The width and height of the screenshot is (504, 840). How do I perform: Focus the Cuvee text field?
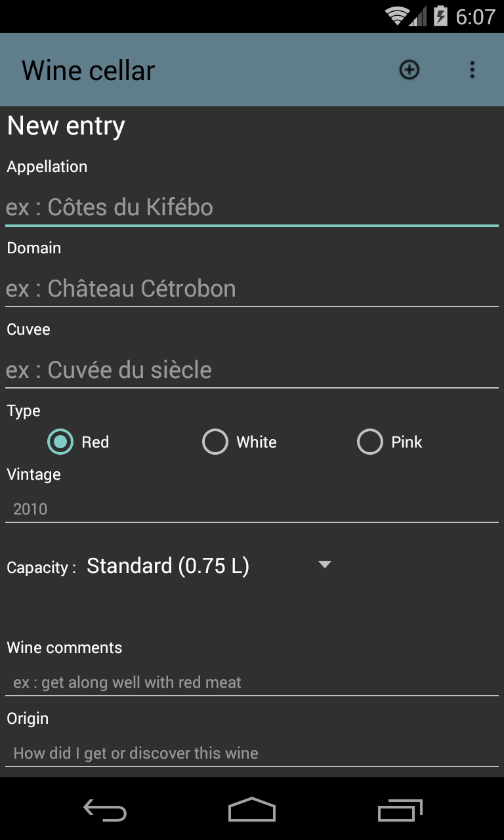[x=252, y=370]
